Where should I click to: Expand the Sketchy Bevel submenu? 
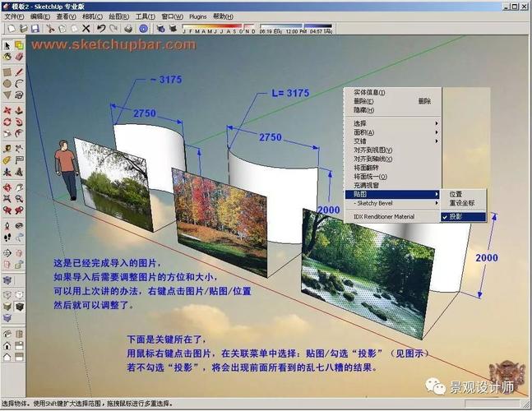click(392, 203)
